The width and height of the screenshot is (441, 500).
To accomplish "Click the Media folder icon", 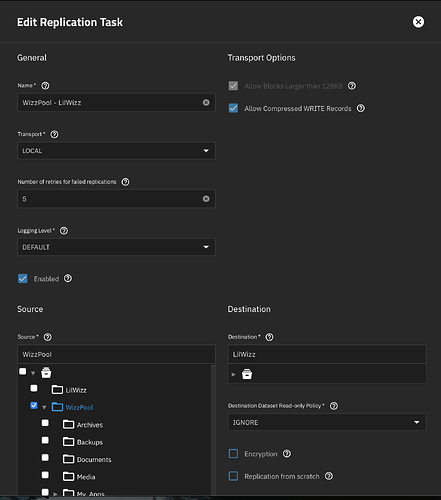I will pos(68,477).
